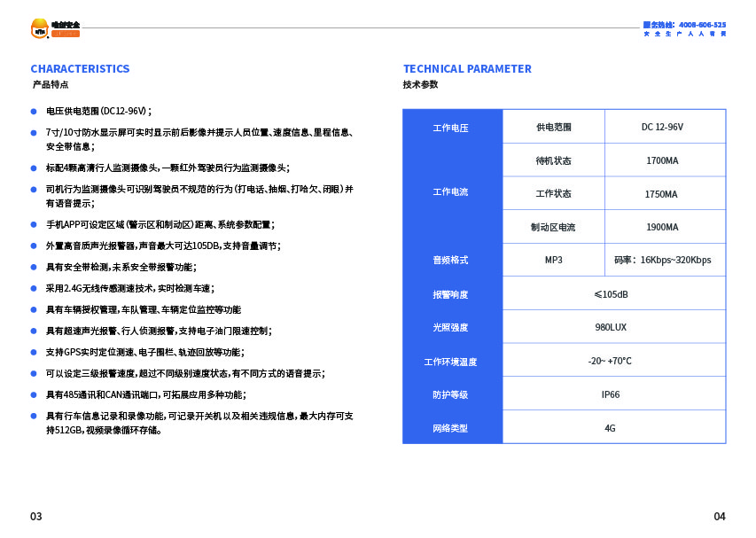The image size is (756, 538).
Task: Select the MP3 audio format cell
Action: point(553,260)
